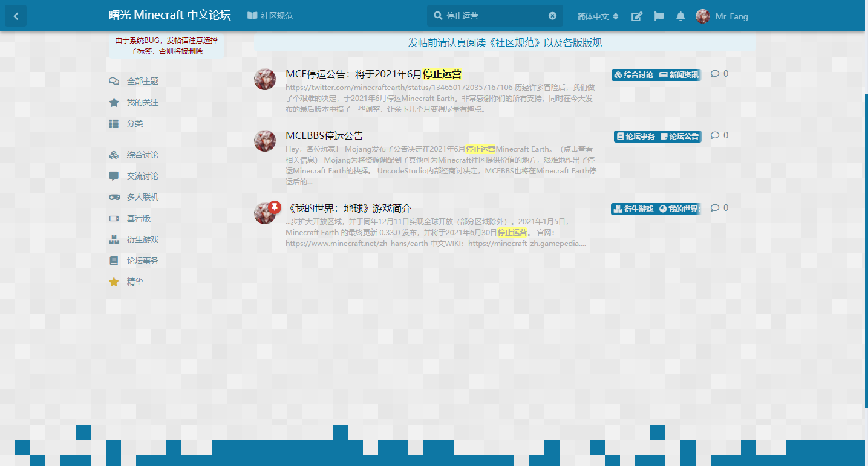Open the notifications bell
Viewport: 868px width, 466px height.
tap(680, 16)
